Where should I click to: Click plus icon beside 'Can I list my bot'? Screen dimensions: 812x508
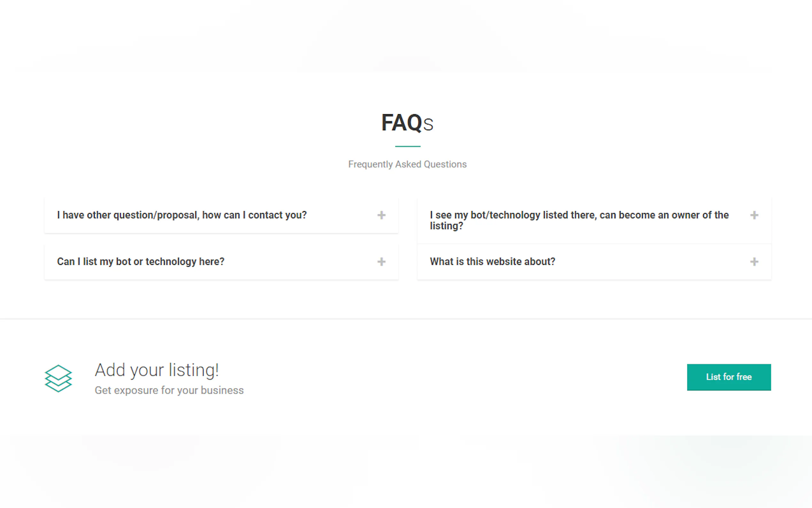tap(381, 262)
